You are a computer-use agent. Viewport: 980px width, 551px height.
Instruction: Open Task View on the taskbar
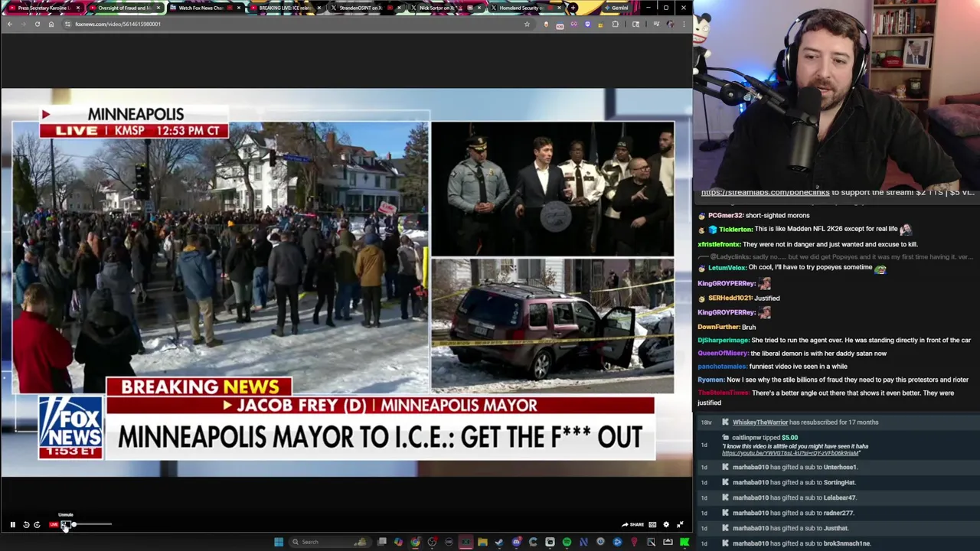[381, 542]
